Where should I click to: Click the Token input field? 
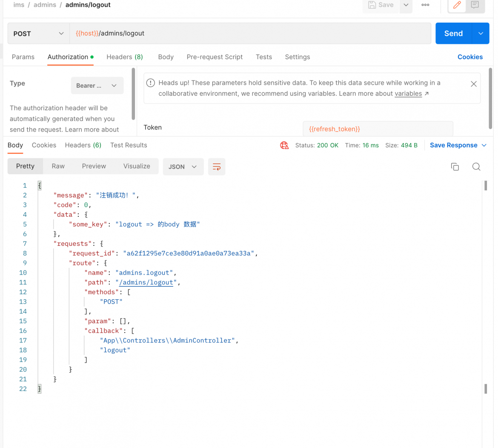(x=378, y=129)
